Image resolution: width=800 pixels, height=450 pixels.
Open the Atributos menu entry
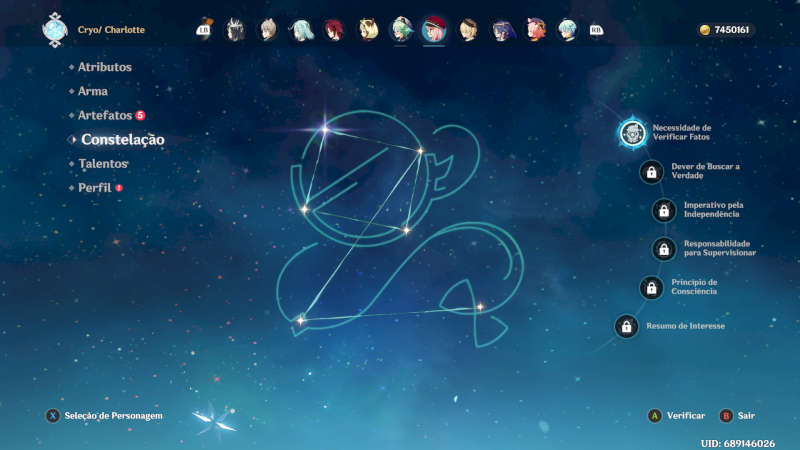[x=105, y=67]
